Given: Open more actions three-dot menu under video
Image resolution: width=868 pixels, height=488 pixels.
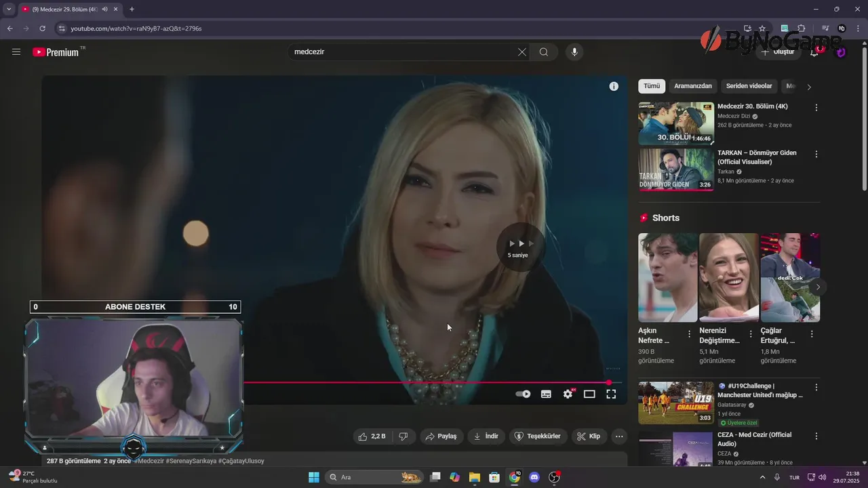Looking at the screenshot, I should pos(619,436).
